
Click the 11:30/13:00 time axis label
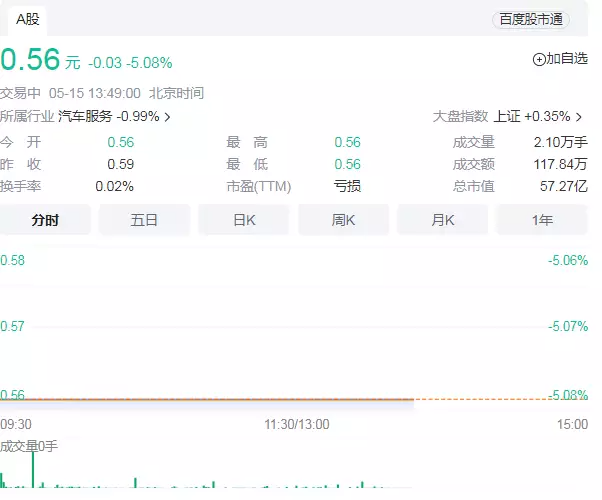pyautogui.click(x=297, y=424)
